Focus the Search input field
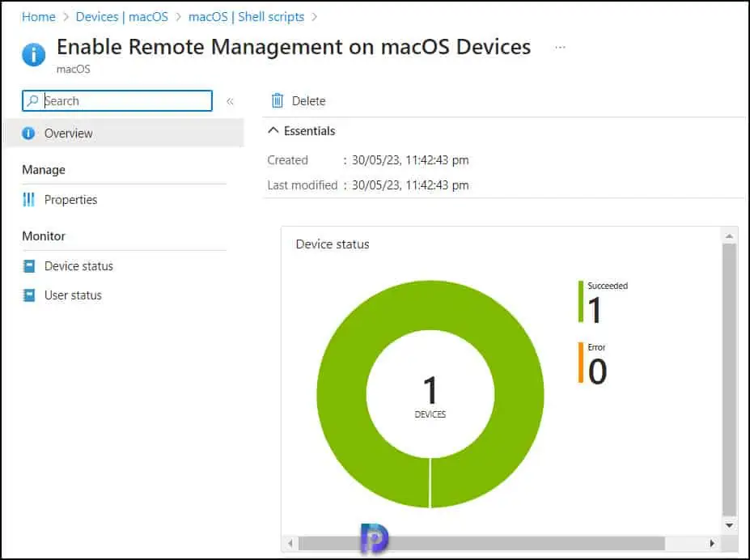Viewport: 750px width, 560px height. coord(117,101)
